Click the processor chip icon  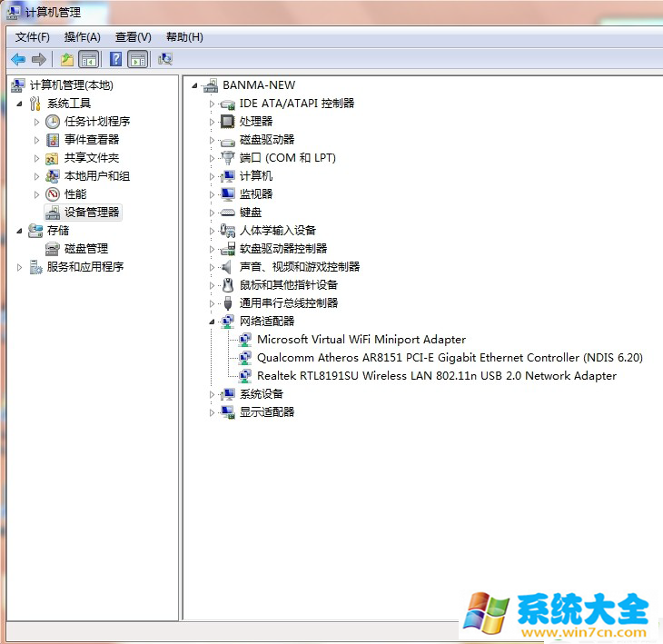coord(227,122)
